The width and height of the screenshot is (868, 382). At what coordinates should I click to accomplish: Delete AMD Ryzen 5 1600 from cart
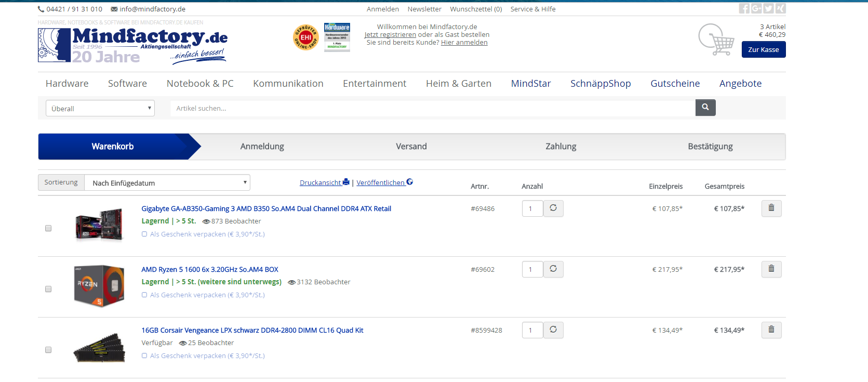771,269
